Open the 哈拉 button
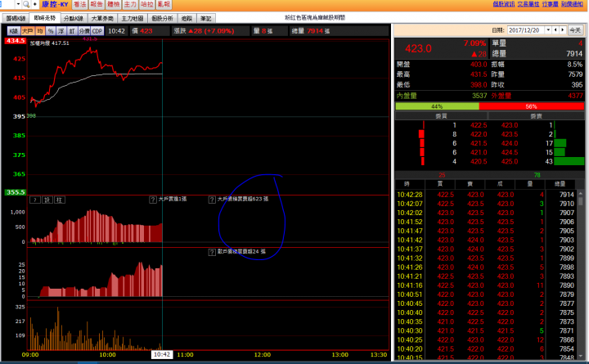 147,4
